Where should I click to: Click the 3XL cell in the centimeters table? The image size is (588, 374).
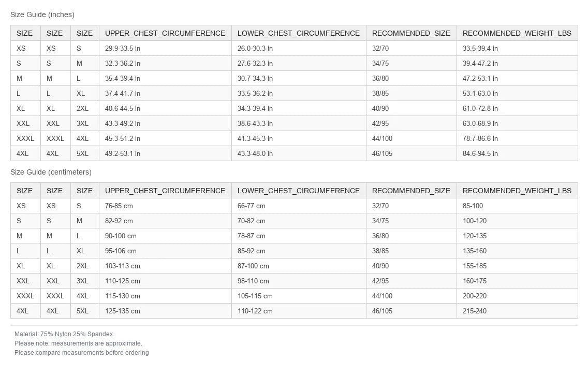click(x=84, y=281)
